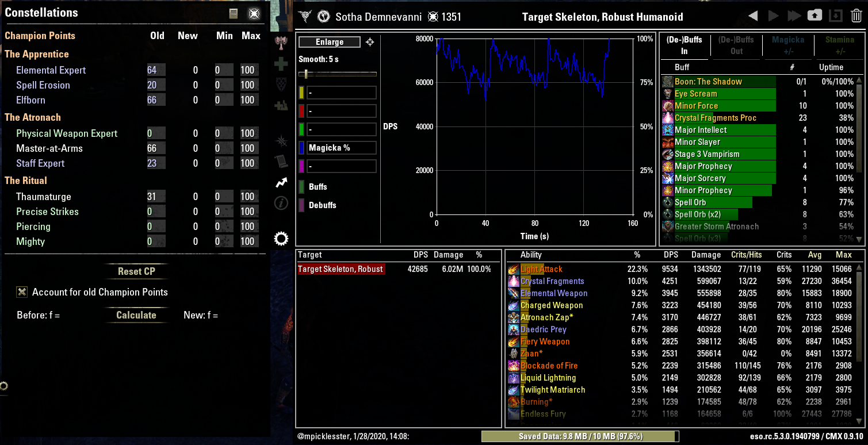Click the race icon beside Sotha Demnevanni

(324, 17)
